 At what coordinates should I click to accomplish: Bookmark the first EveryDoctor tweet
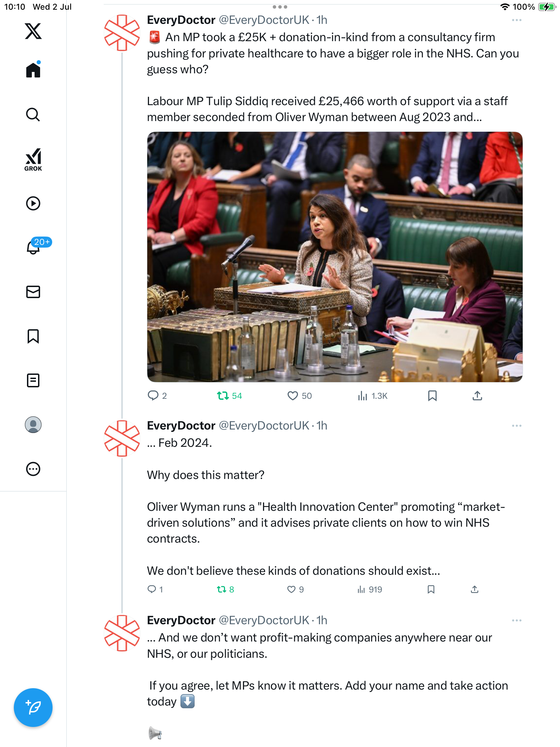432,396
